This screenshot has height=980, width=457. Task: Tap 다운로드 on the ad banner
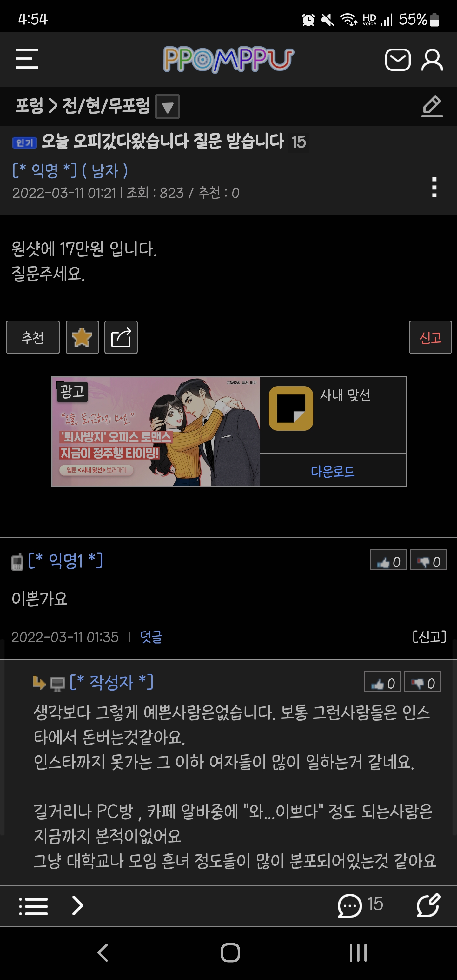coord(333,471)
